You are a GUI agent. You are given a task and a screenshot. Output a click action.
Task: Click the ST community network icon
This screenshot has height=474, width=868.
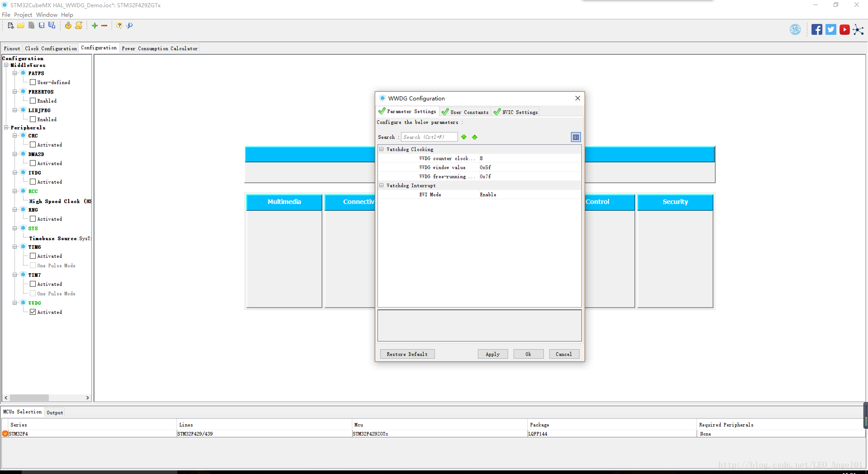click(x=858, y=30)
